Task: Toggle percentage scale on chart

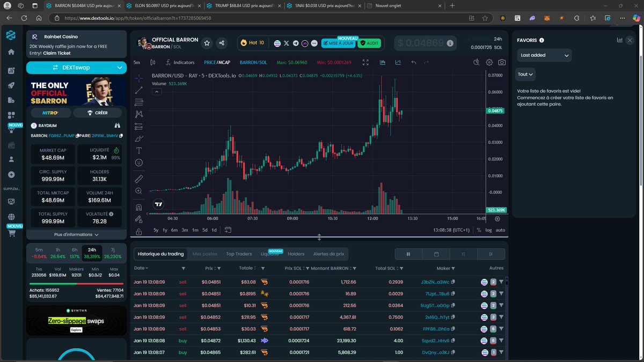Action: [479, 230]
